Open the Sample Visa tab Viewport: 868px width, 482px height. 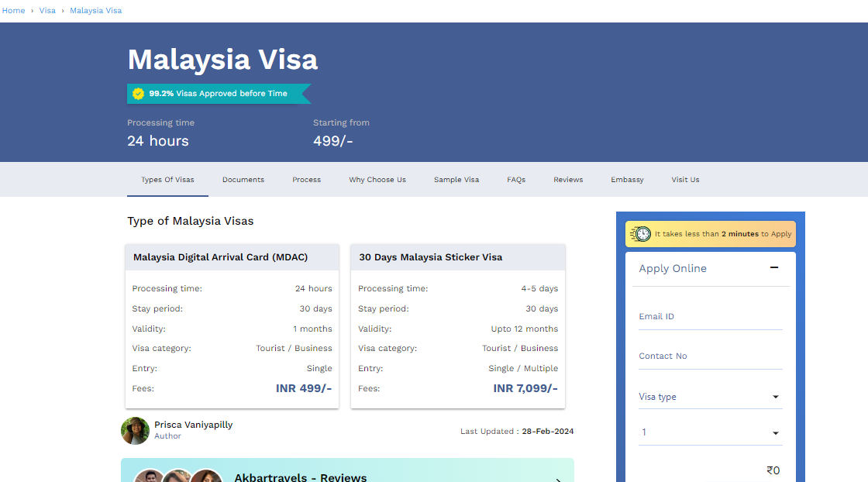(x=456, y=180)
